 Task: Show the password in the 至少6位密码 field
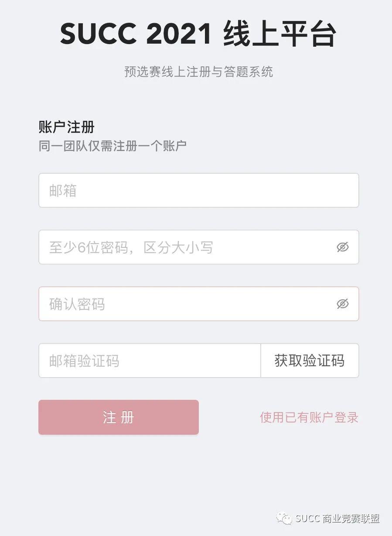click(x=343, y=247)
